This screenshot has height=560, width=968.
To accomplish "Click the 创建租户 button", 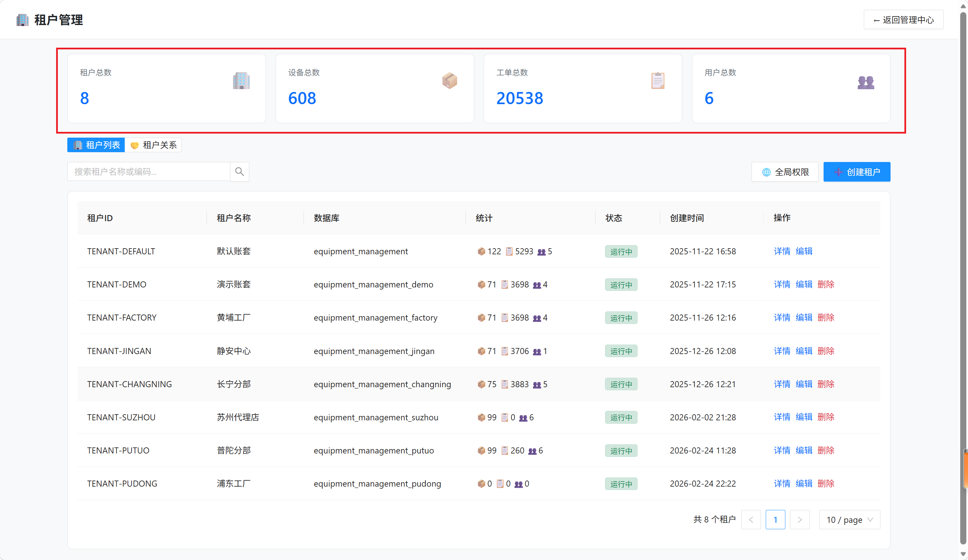I will coord(857,172).
